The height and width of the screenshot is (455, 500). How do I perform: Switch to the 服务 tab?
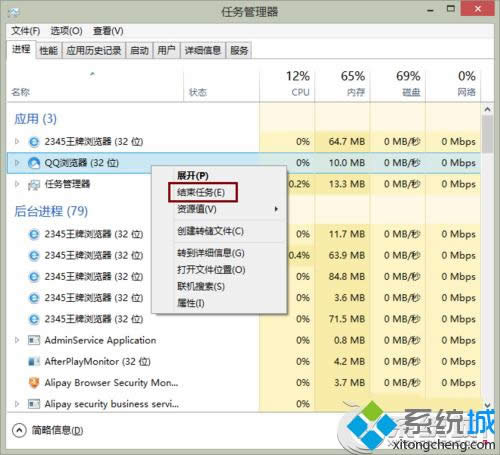(x=239, y=51)
